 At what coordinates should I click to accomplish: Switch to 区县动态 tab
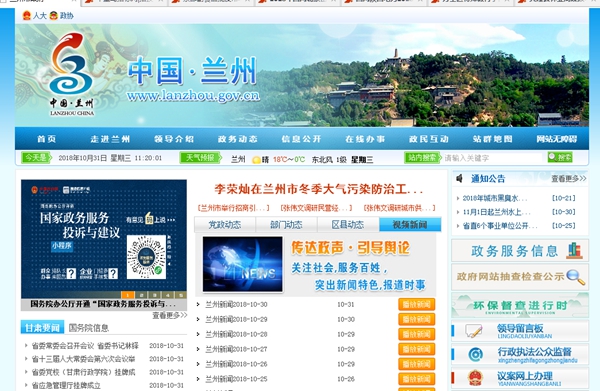(x=348, y=225)
